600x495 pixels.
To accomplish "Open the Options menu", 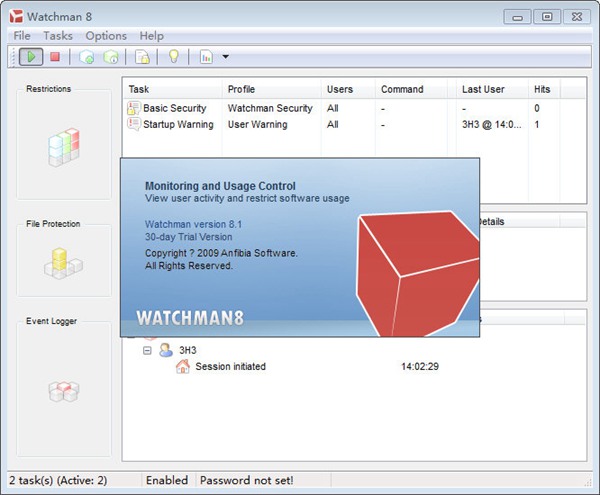I will click(106, 36).
